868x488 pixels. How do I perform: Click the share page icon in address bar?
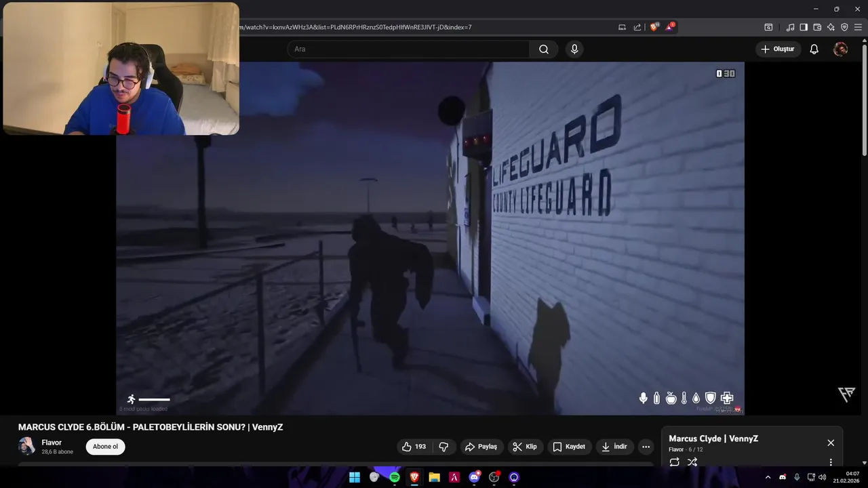tap(637, 27)
